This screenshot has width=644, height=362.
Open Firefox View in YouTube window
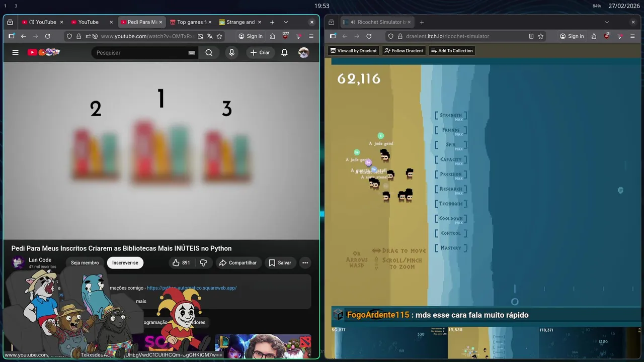tap(11, 22)
